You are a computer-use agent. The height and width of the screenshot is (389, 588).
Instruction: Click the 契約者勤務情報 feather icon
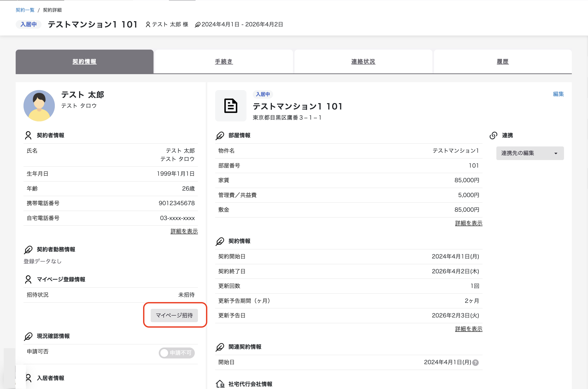tap(28, 250)
